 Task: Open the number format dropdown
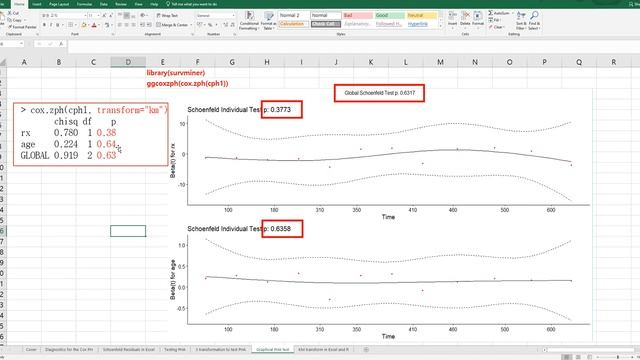click(x=233, y=16)
